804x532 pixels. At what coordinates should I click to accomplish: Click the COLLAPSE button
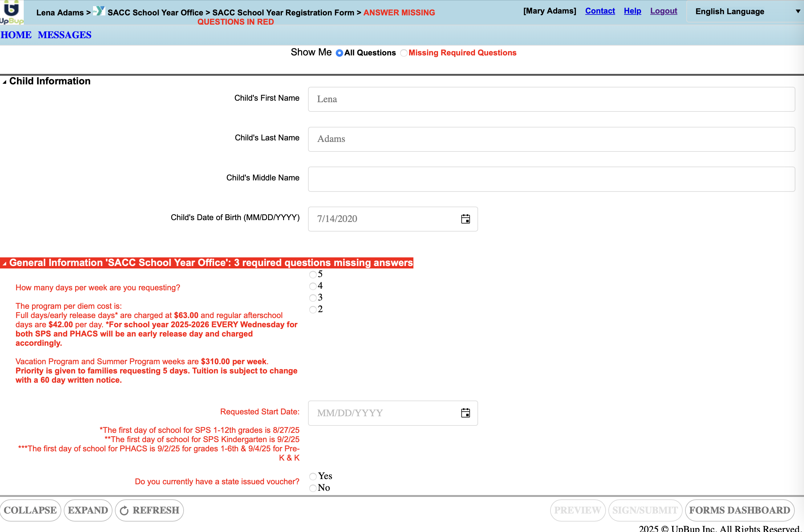30,510
